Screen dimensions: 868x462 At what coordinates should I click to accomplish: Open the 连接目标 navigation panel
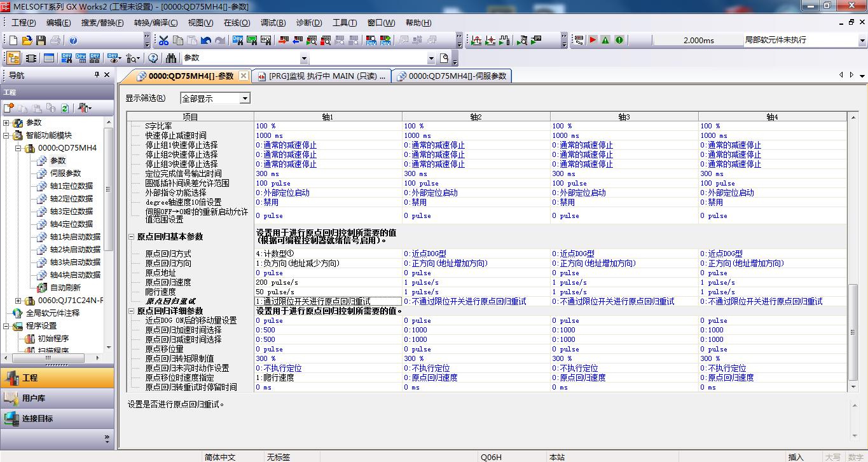coord(38,418)
